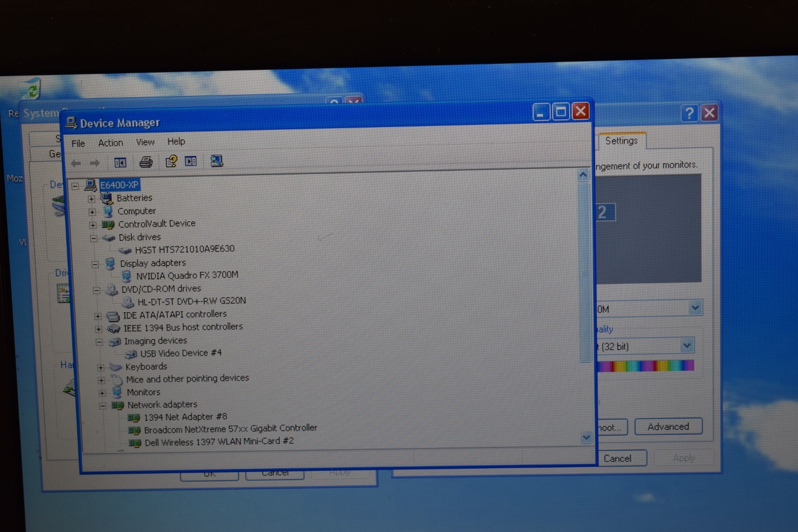The image size is (798, 532).
Task: Click the Forward arrow toolbar icon
Action: 95,163
